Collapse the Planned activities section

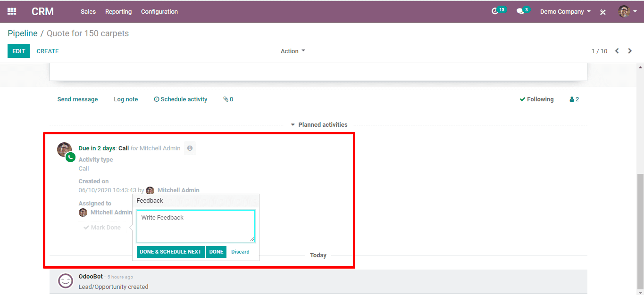[319, 125]
